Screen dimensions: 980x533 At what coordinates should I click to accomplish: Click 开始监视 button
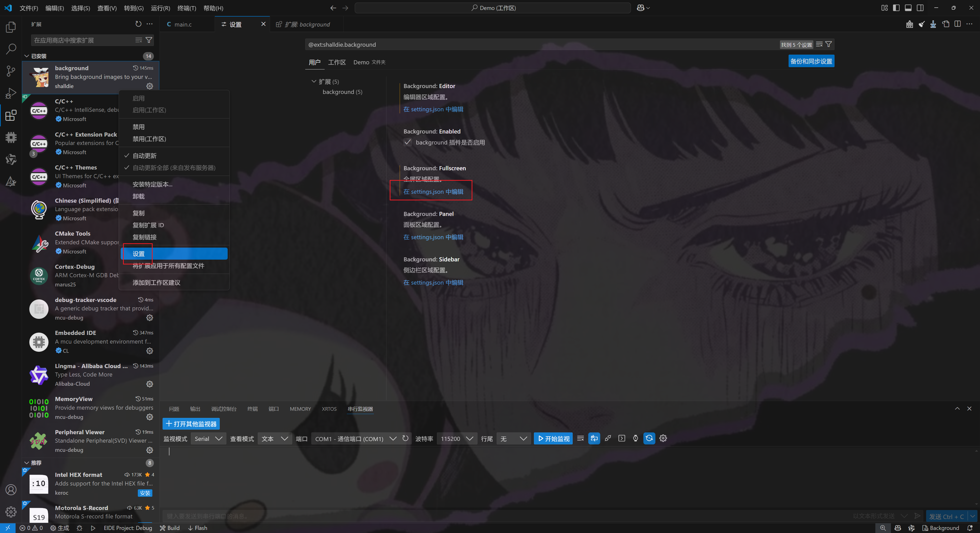pyautogui.click(x=553, y=439)
